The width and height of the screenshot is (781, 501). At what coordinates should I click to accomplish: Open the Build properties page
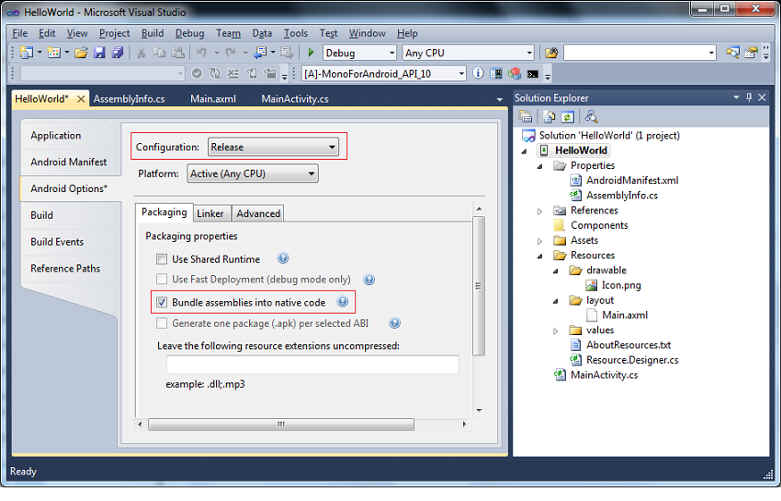[42, 215]
